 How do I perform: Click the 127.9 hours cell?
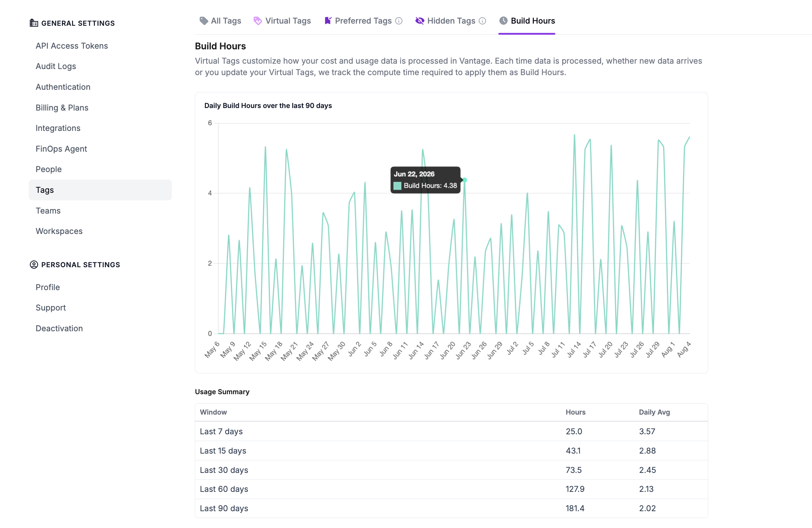point(575,489)
